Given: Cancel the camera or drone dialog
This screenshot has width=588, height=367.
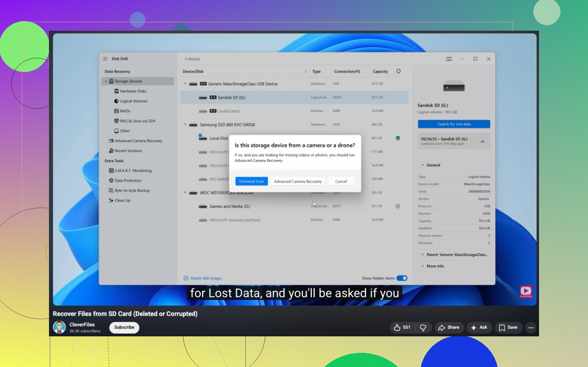Looking at the screenshot, I should [341, 182].
